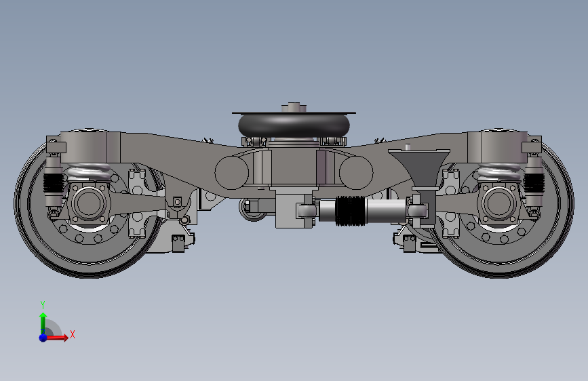
Task: Pick the left coil spring above the axle box
Action: click(x=88, y=173)
